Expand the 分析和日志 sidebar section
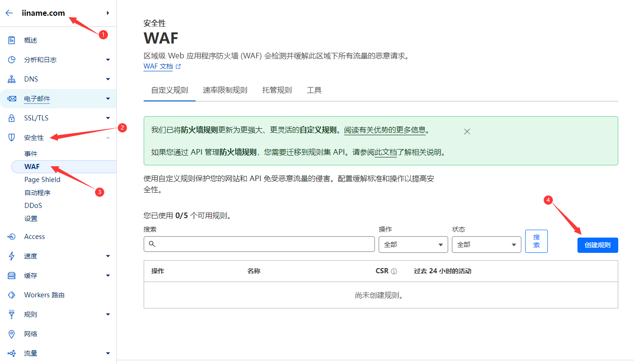The width and height of the screenshot is (634, 364). (x=108, y=60)
